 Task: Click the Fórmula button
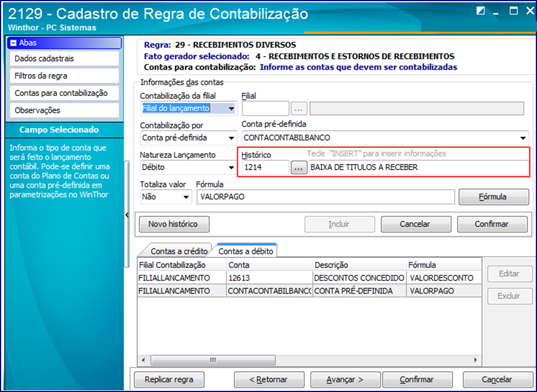pos(494,197)
